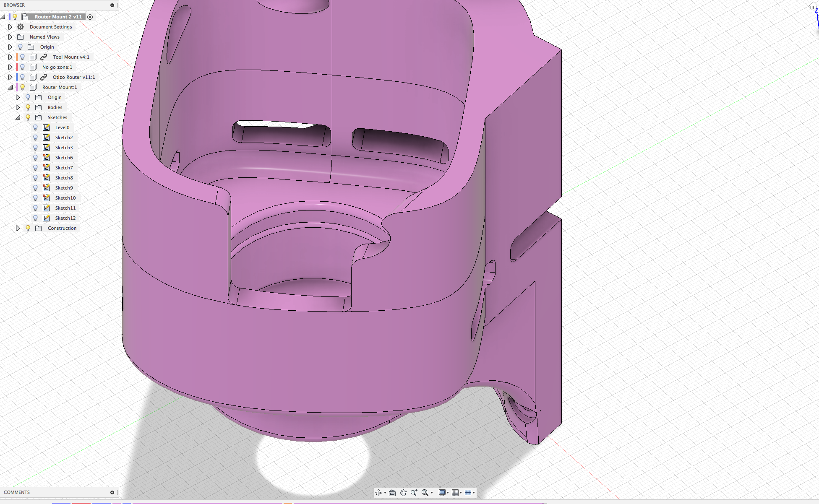
Task: Collapse the BROWSER panel with its minus button
Action: click(x=112, y=5)
